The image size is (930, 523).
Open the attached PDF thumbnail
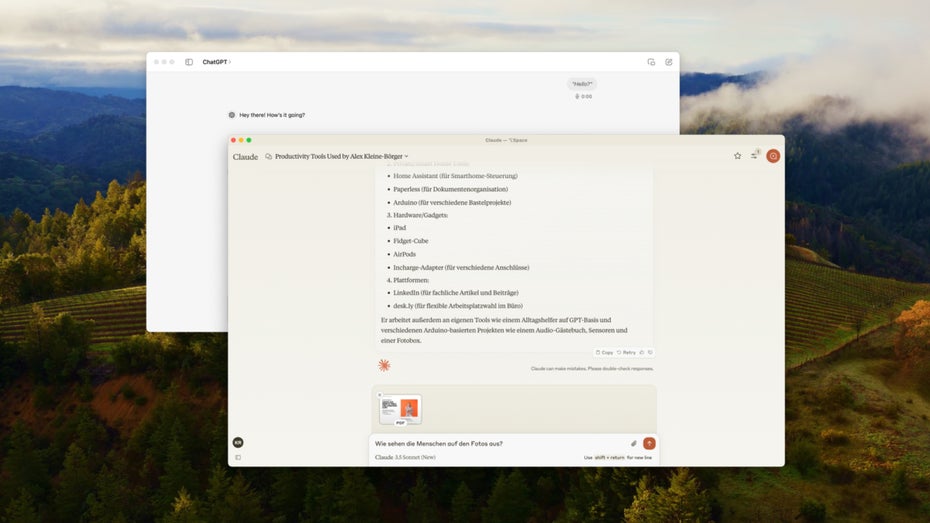pos(400,410)
